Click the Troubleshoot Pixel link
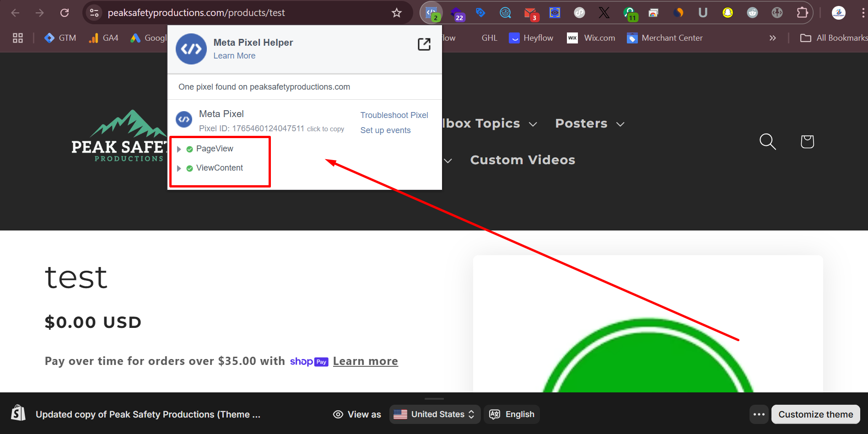Image resolution: width=868 pixels, height=434 pixels. (394, 115)
